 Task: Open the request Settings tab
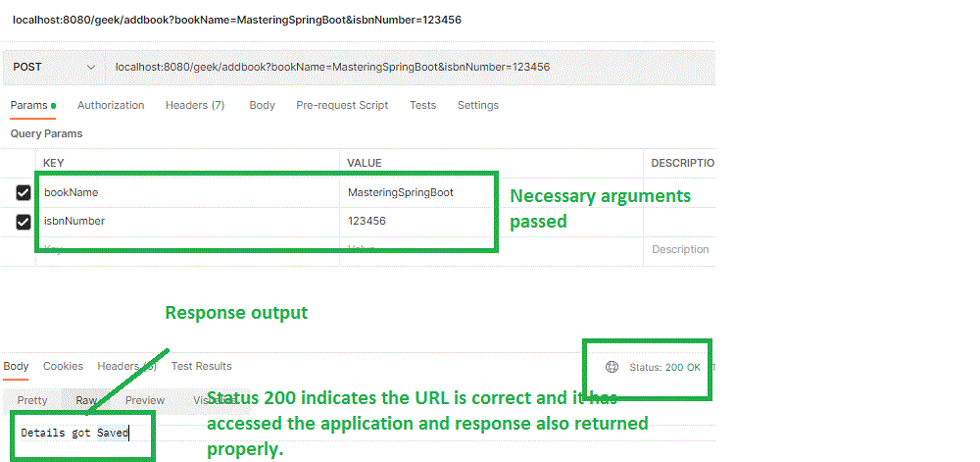point(478,105)
